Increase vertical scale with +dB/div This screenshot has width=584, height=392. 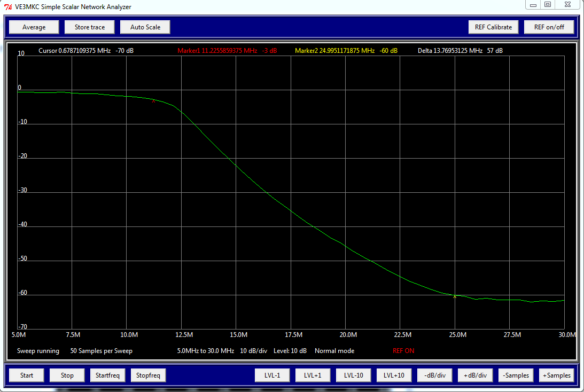[475, 375]
